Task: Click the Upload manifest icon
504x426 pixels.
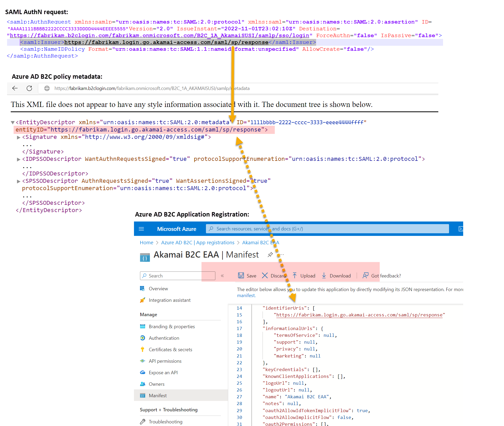Action: coord(295,276)
